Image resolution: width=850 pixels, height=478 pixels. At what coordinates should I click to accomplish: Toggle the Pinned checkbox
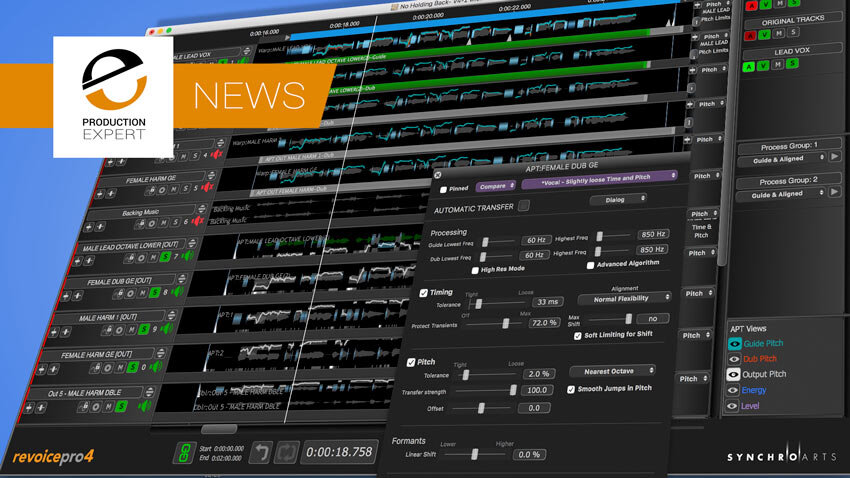[x=443, y=190]
